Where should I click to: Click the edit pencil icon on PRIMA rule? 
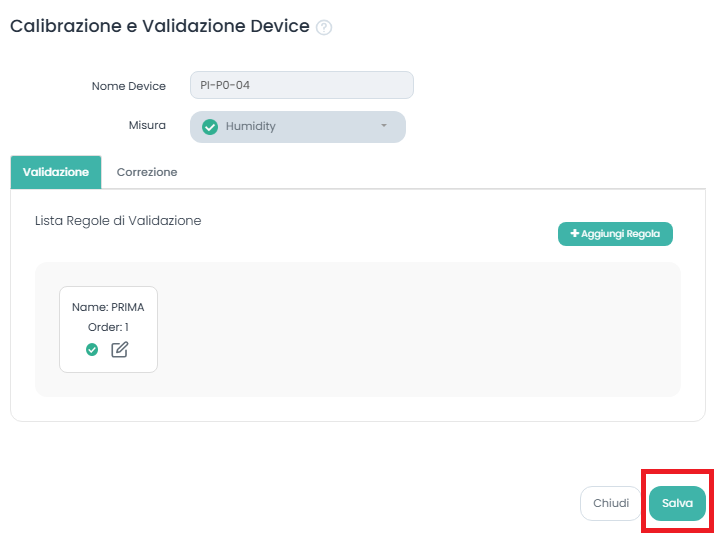coord(120,349)
